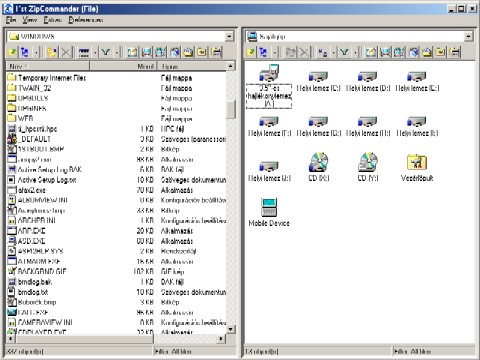
Task: Select local disk (C:) drive icon
Action: coord(318,82)
